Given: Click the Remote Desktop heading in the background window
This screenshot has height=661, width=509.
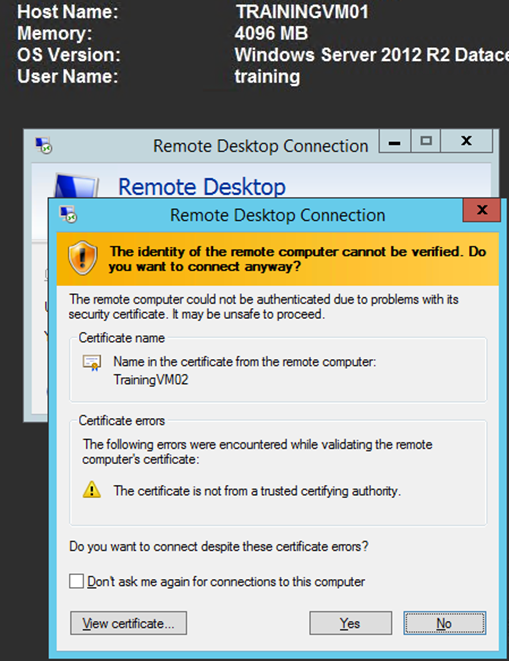Looking at the screenshot, I should [x=202, y=187].
